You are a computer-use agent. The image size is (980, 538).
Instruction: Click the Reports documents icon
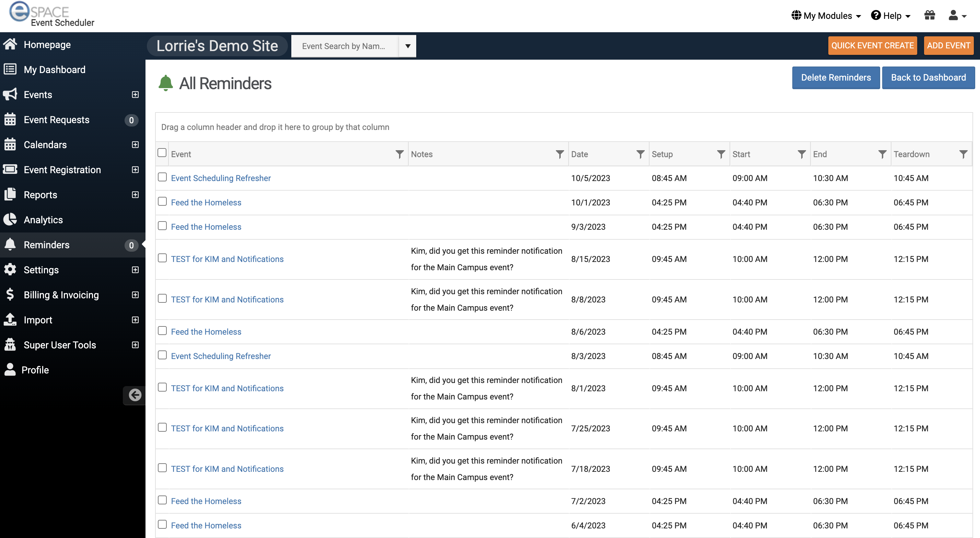click(x=10, y=194)
